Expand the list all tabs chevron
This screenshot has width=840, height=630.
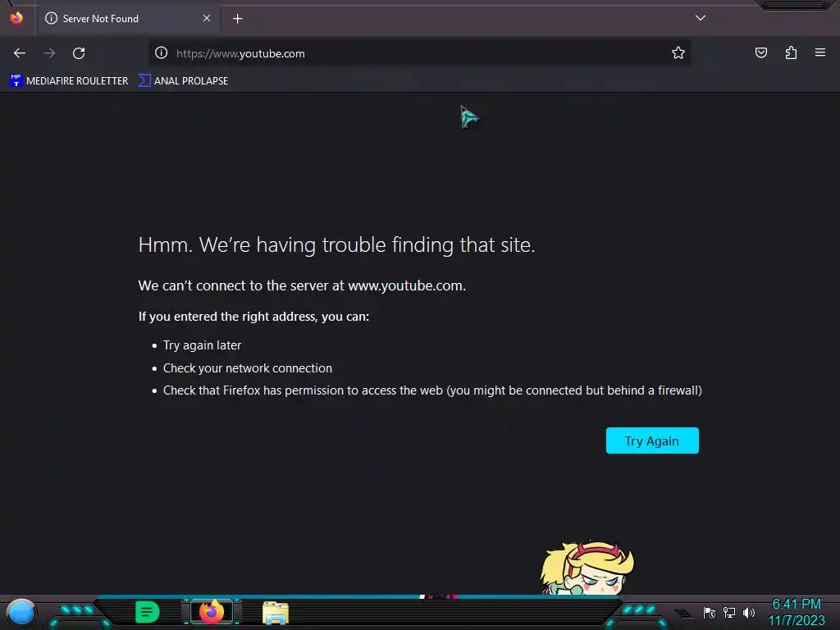tap(701, 18)
